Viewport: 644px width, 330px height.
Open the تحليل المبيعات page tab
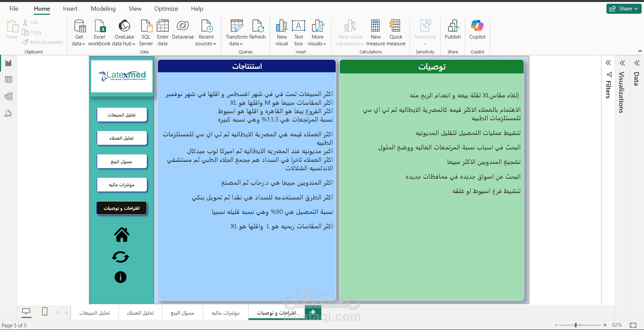[x=95, y=313]
